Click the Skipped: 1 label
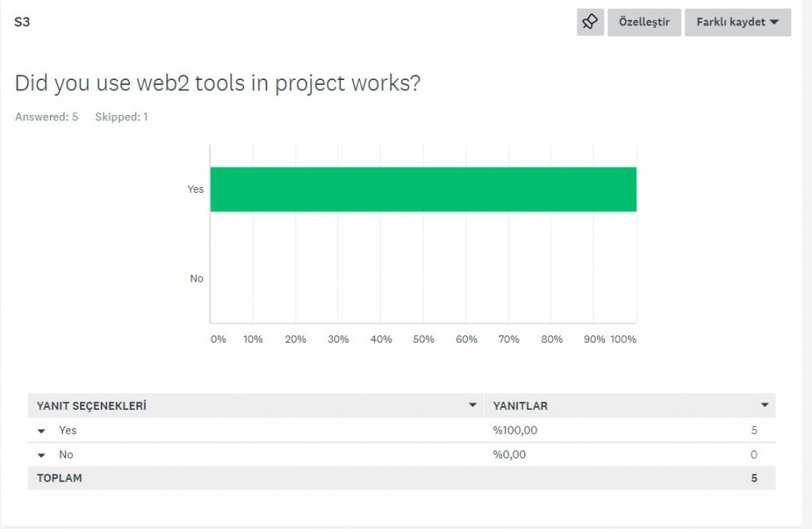This screenshot has width=812, height=529. pos(121,117)
